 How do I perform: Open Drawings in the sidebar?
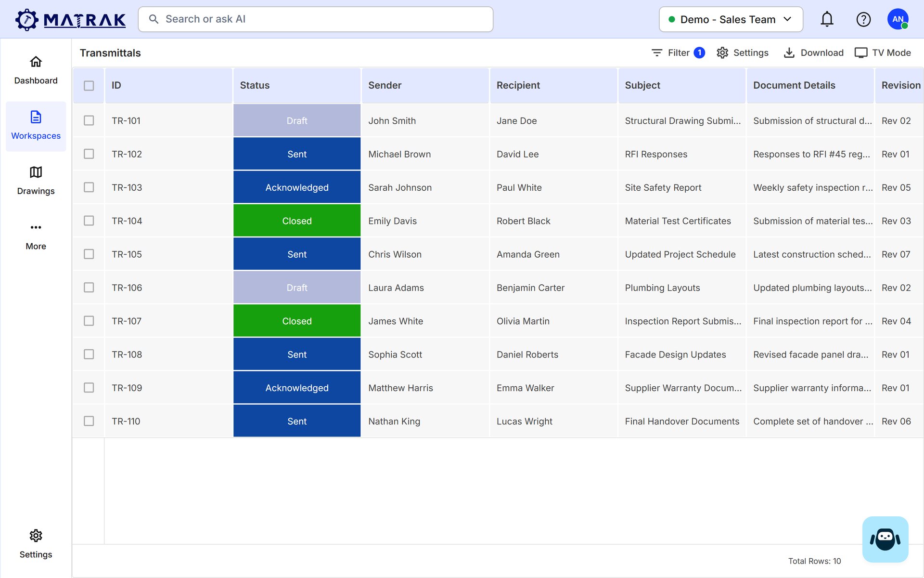(x=36, y=181)
